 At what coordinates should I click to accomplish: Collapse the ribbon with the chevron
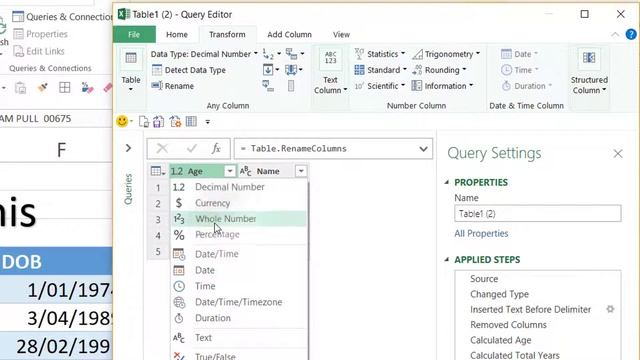(615, 35)
